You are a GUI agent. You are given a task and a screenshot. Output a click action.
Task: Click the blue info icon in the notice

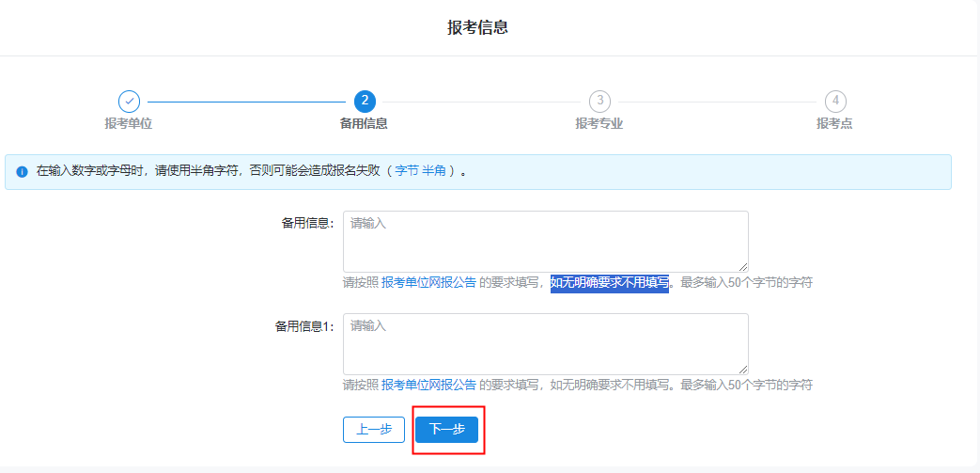22,171
